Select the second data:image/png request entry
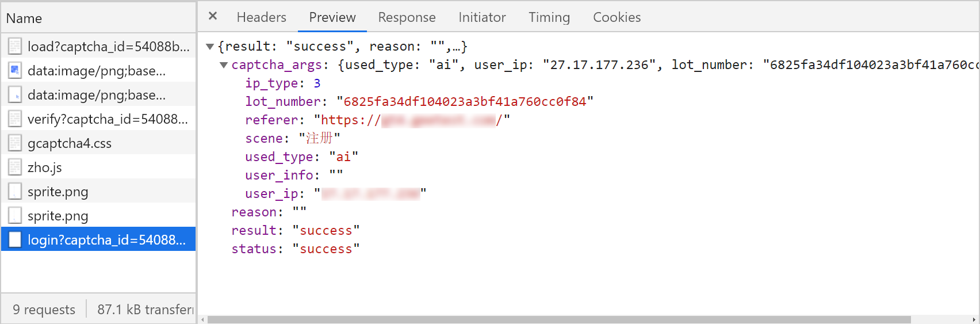 pyautogui.click(x=97, y=95)
